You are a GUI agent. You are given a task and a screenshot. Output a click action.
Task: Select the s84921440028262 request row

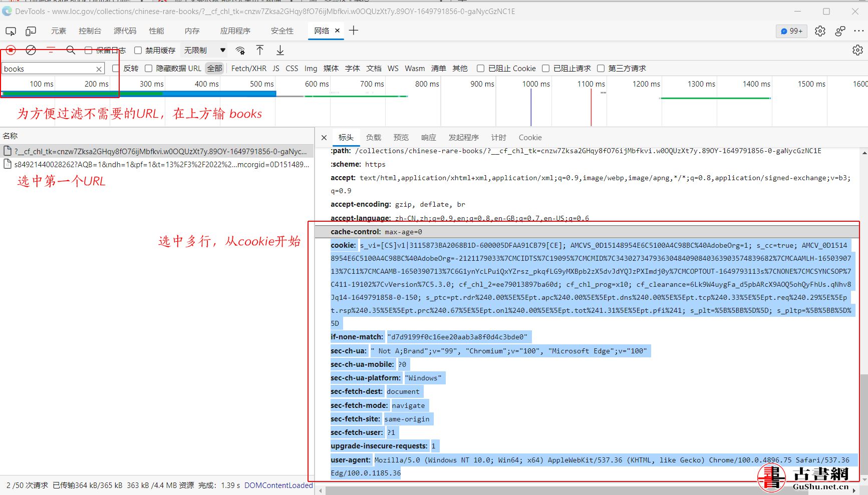(157, 164)
